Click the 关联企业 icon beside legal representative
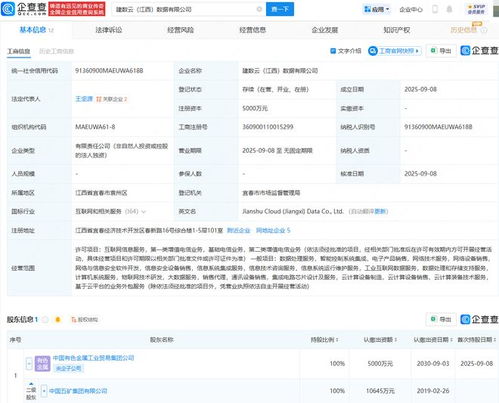This screenshot has width=499, height=403. pos(99,99)
